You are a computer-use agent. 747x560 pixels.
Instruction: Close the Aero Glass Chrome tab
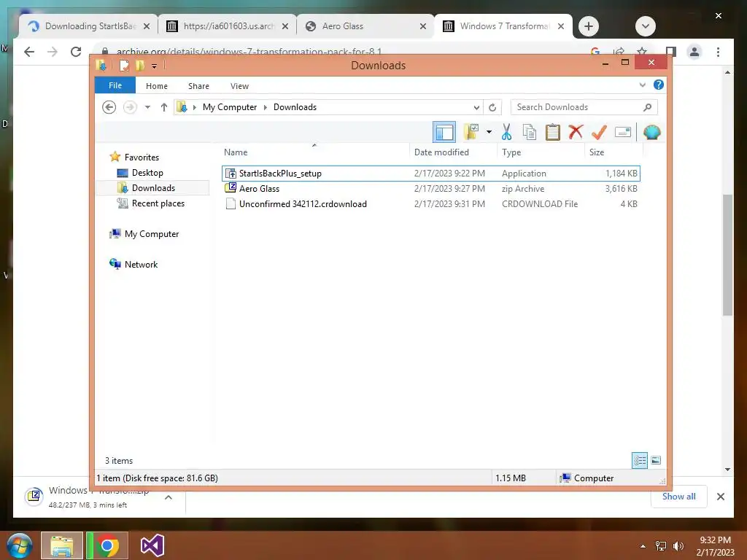pos(422,27)
